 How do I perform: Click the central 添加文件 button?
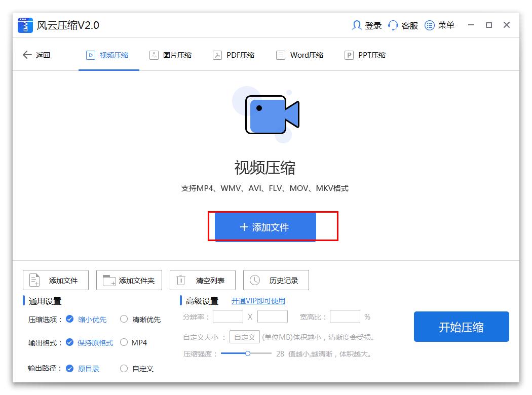[x=265, y=226]
